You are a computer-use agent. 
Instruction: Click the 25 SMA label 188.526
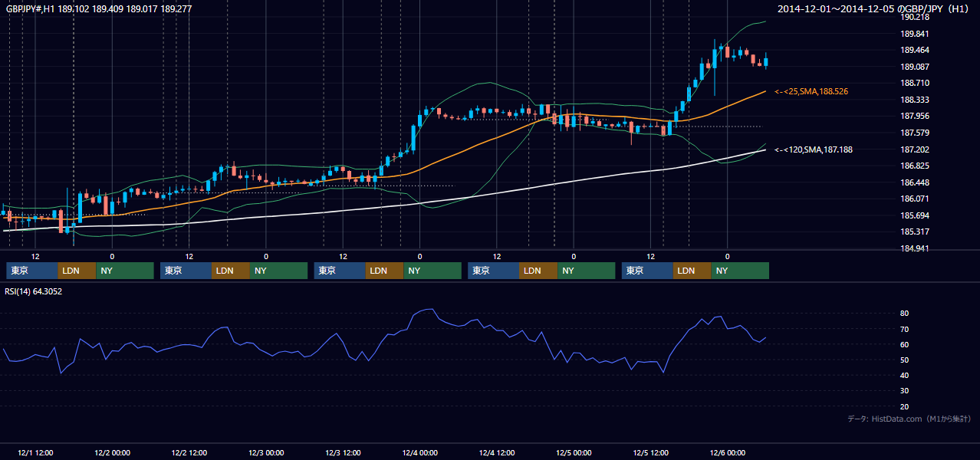click(x=811, y=91)
